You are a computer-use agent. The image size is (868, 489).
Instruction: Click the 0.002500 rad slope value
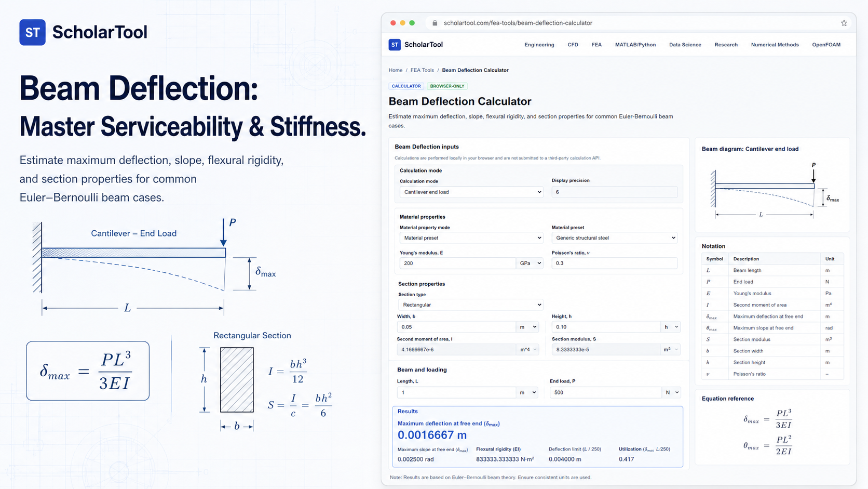tap(415, 459)
